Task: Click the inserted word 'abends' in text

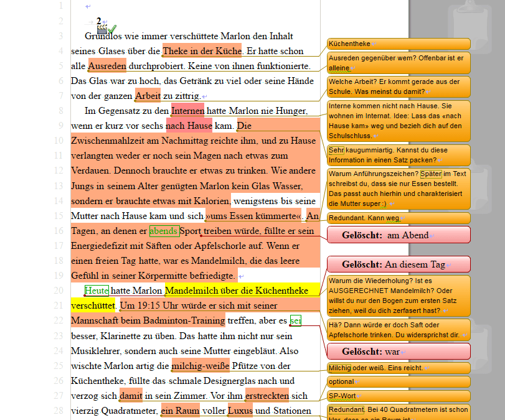Action: point(164,231)
